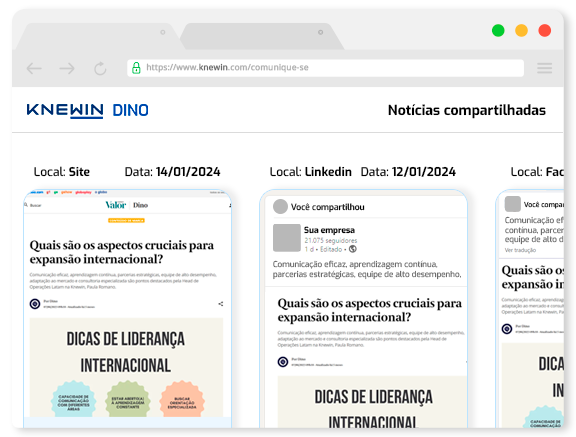
Task: Click the knewin.com address bar
Action: click(x=325, y=68)
